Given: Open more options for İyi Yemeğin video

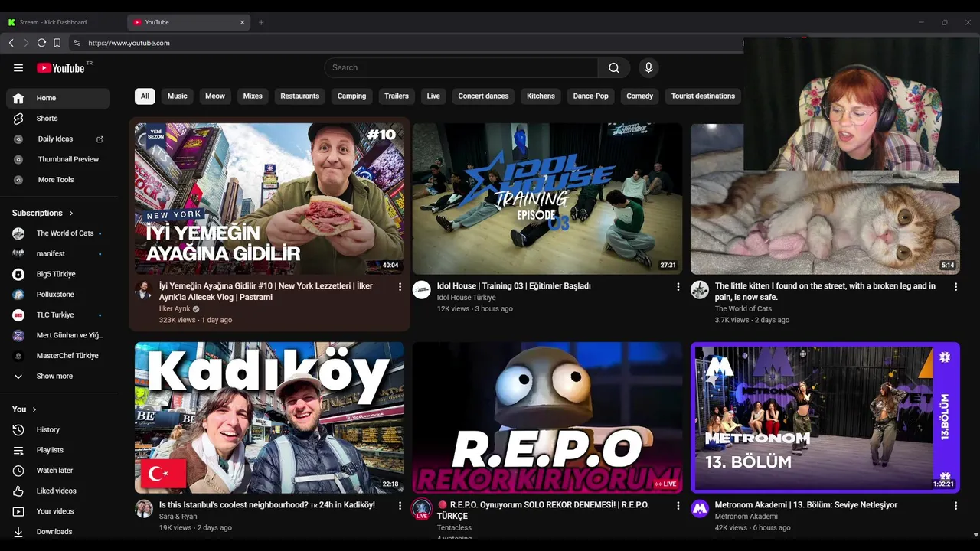Looking at the screenshot, I should (x=400, y=287).
